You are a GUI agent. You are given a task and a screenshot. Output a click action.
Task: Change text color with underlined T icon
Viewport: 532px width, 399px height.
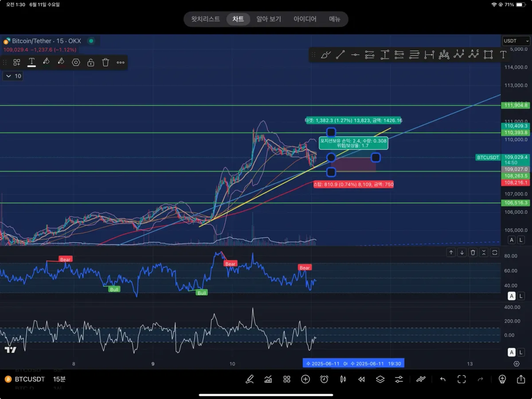[31, 63]
